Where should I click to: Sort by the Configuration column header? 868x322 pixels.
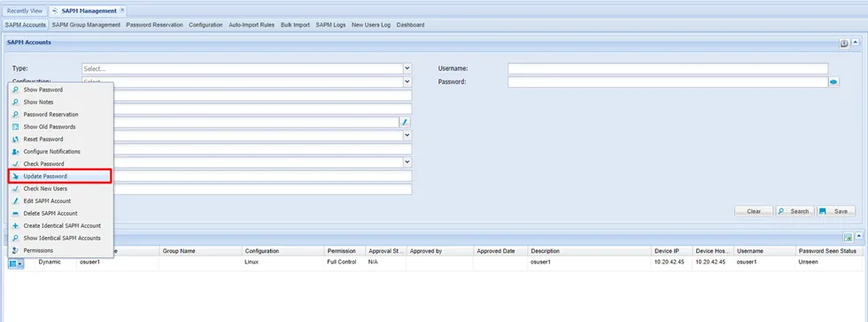coord(283,251)
